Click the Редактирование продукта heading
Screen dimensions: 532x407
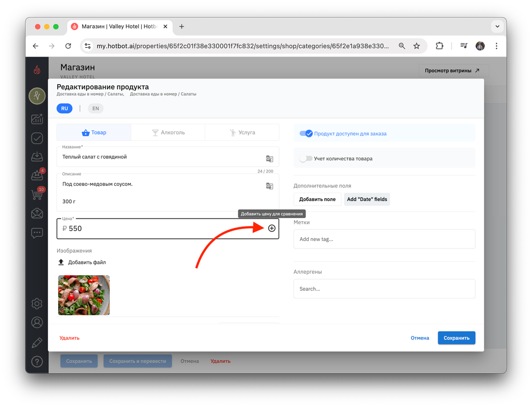(x=103, y=87)
